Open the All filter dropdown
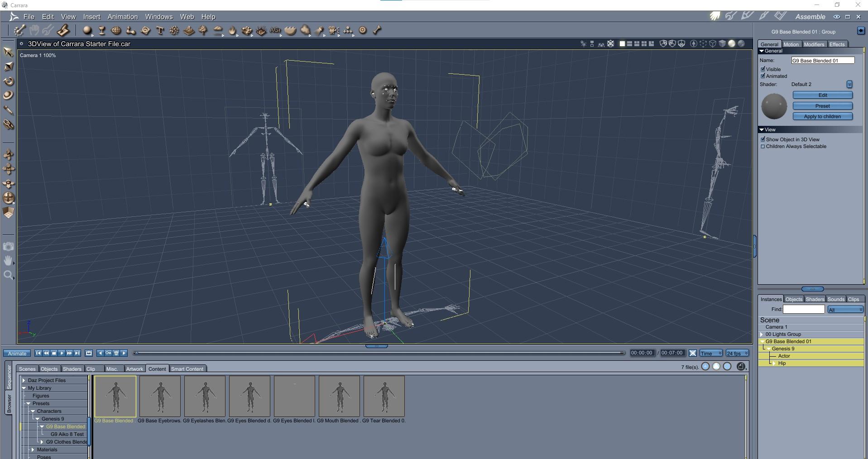Viewport: 868px width, 459px height. 845,310
